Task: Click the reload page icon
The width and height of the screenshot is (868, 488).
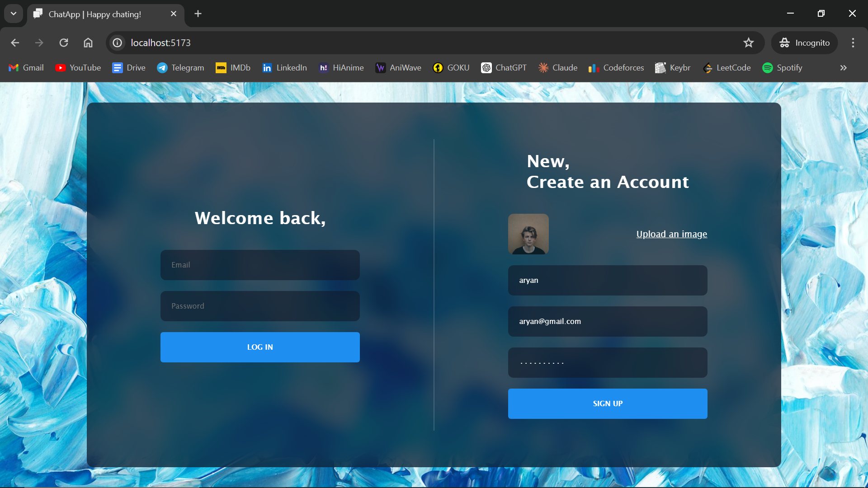Action: click(64, 42)
